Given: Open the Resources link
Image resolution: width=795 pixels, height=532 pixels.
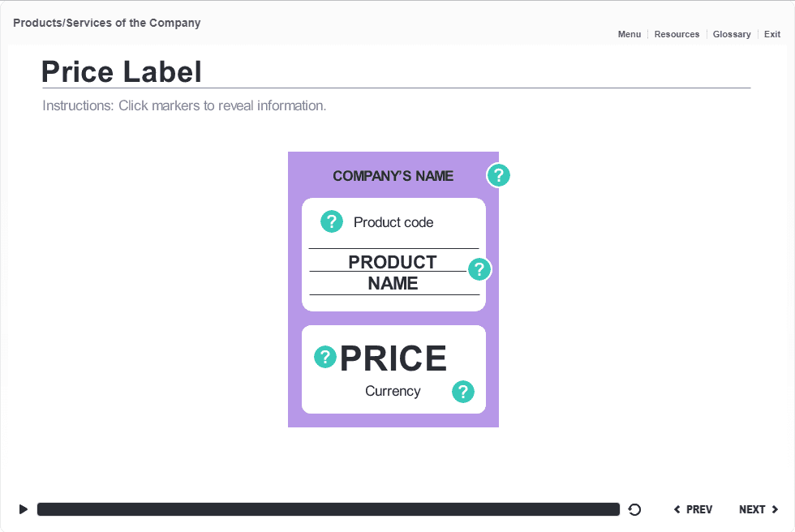Looking at the screenshot, I should click(x=677, y=34).
